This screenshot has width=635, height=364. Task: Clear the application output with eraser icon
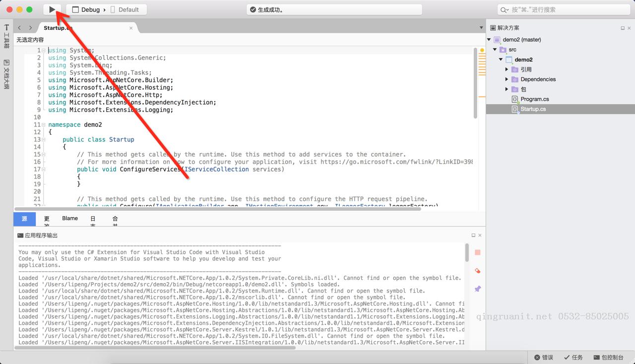478,271
